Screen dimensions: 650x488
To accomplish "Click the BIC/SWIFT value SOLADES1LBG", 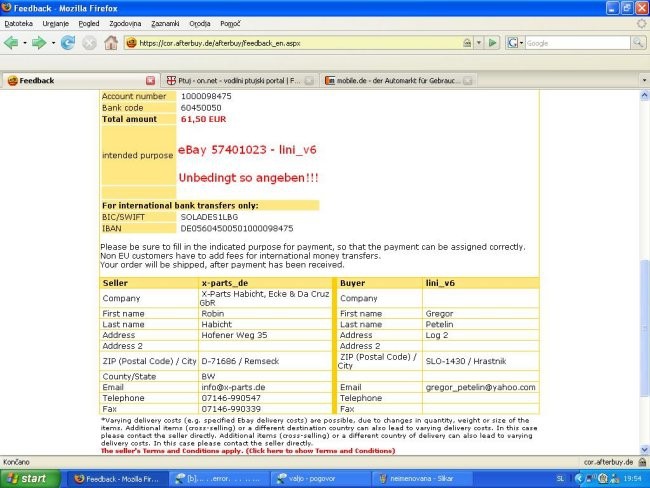I will [209, 217].
